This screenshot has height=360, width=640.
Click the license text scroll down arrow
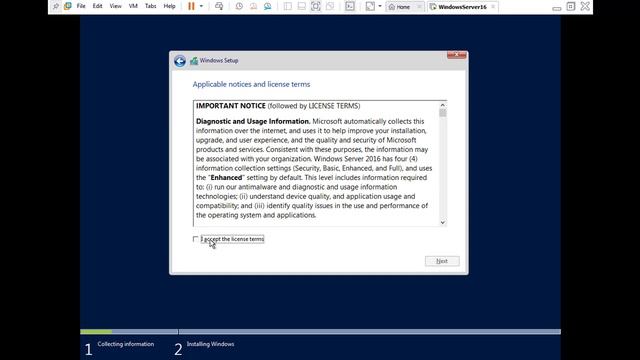coord(442,222)
